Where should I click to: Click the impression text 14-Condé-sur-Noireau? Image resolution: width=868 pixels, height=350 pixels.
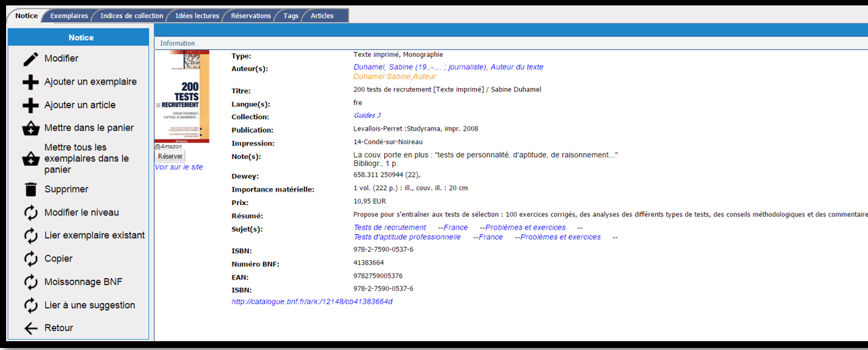pyautogui.click(x=388, y=142)
